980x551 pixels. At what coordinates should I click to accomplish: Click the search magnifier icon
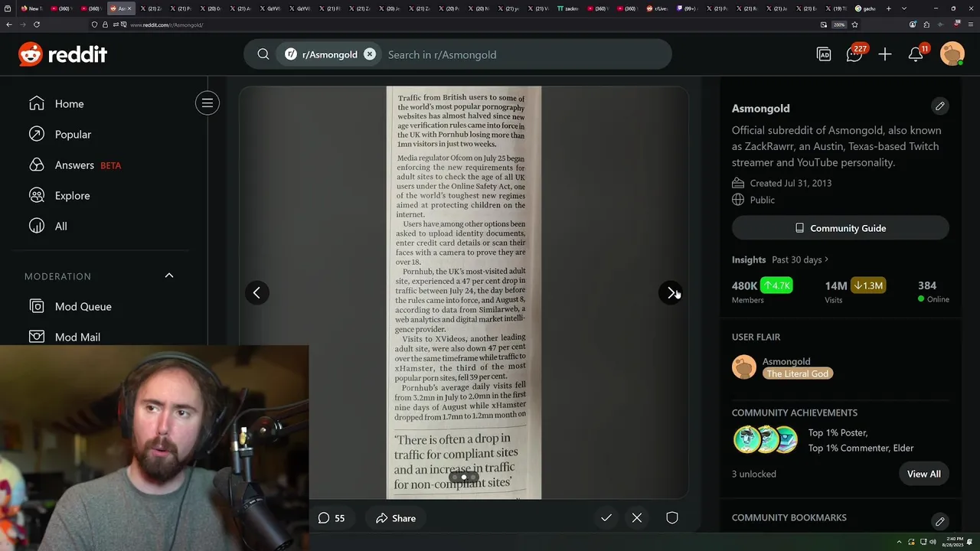pyautogui.click(x=263, y=54)
